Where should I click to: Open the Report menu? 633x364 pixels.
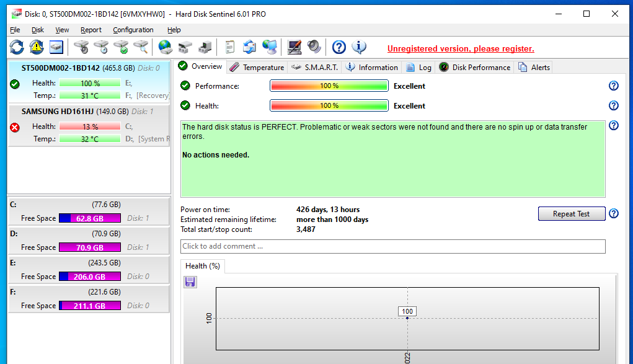91,30
